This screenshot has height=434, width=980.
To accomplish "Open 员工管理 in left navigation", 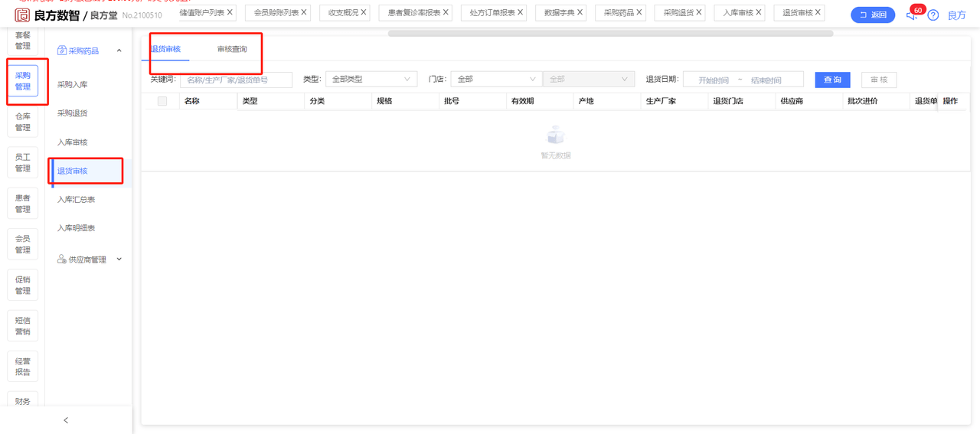I will [x=23, y=162].
